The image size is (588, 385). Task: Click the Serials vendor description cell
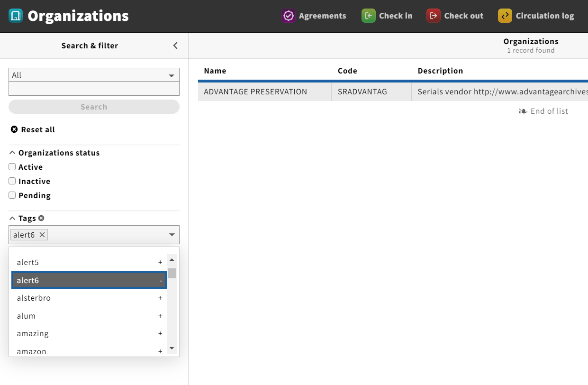coord(500,92)
